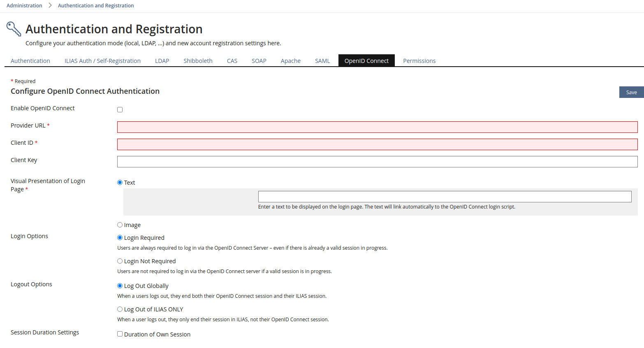Viewport: 644px width, 348px height.
Task: Choose the Login Not Required option
Action: coord(120,261)
